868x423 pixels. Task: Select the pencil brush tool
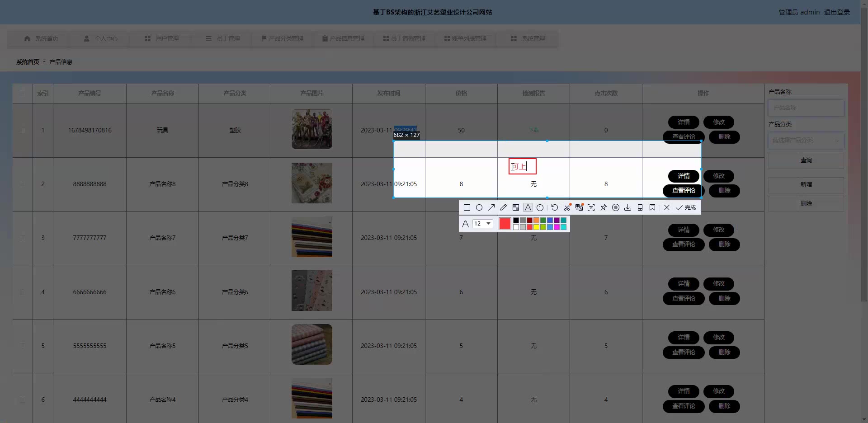click(504, 207)
